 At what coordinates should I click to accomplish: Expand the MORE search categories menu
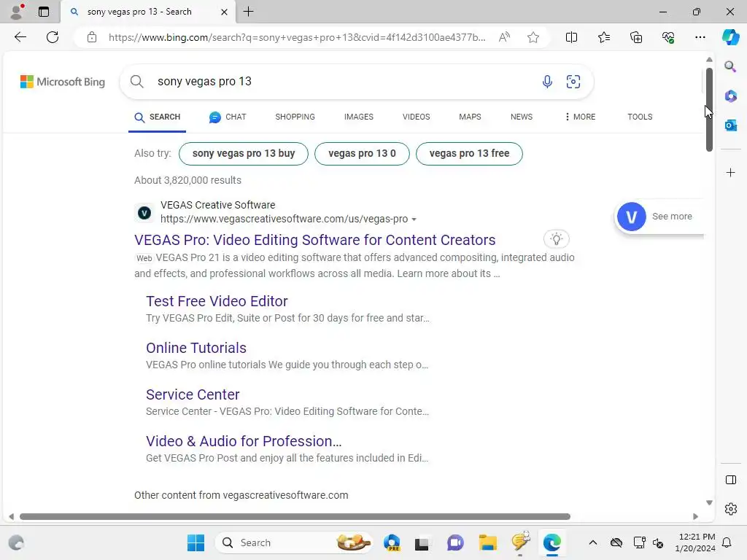pos(580,117)
